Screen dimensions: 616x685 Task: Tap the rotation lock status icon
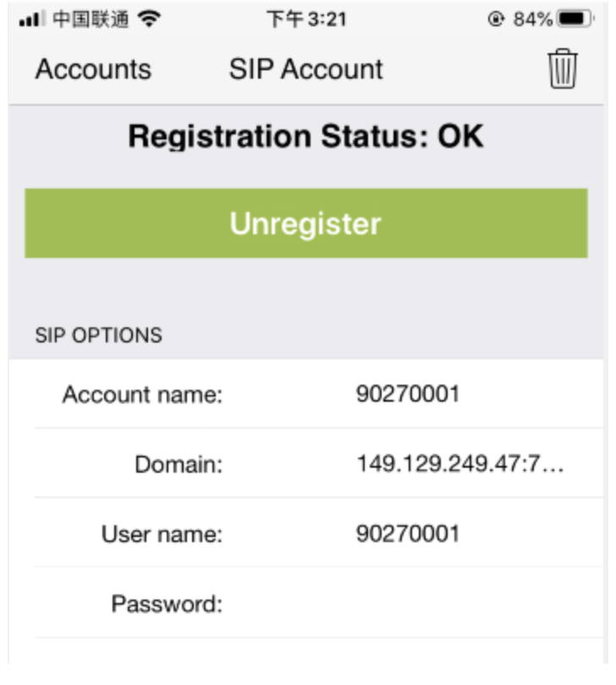click(x=496, y=19)
